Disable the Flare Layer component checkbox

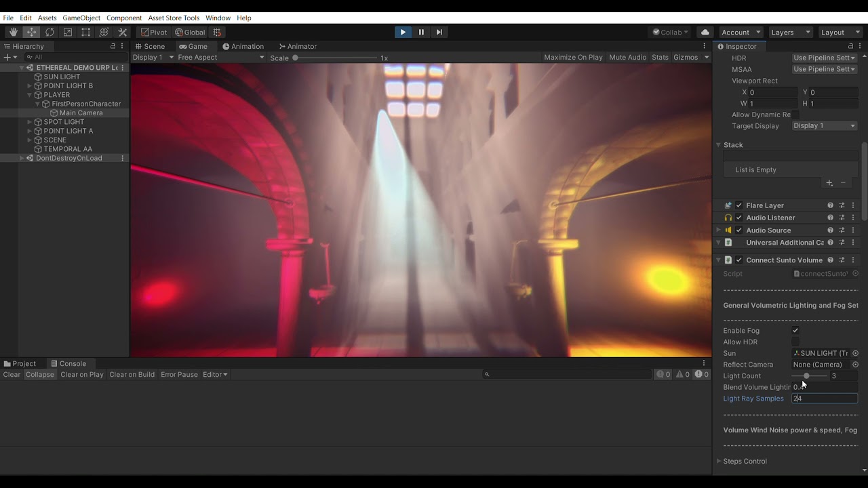pos(739,205)
